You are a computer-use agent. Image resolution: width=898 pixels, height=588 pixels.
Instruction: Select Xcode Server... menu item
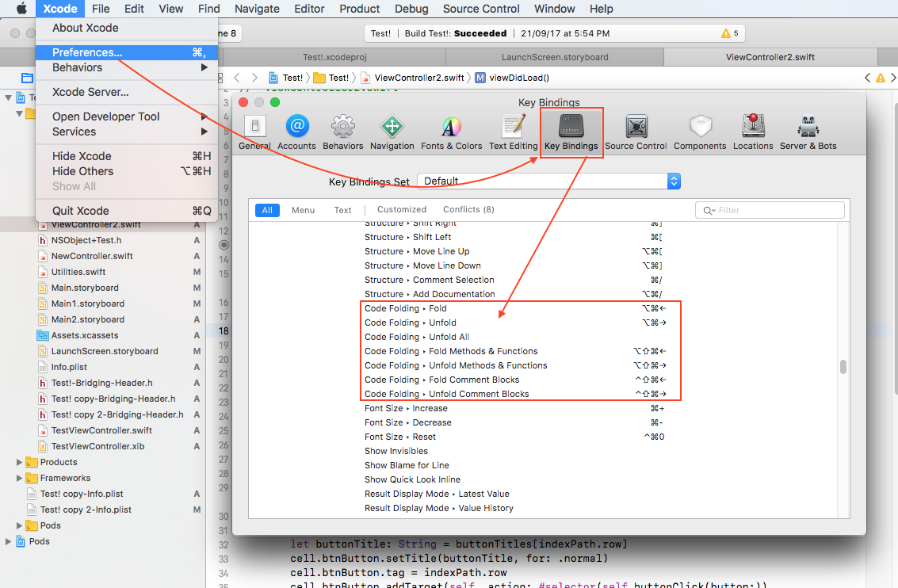[x=127, y=92]
